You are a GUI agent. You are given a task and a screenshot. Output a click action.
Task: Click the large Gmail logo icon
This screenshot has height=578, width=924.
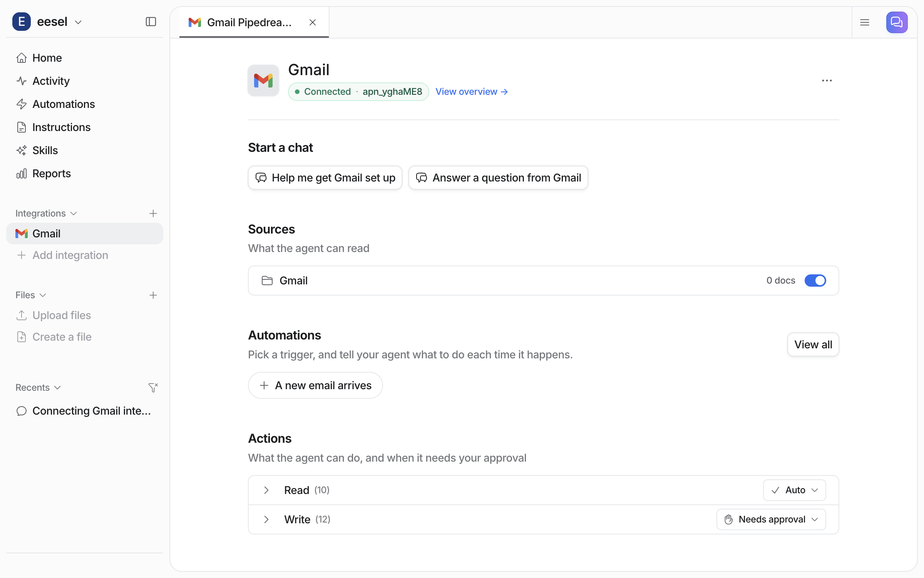263,81
